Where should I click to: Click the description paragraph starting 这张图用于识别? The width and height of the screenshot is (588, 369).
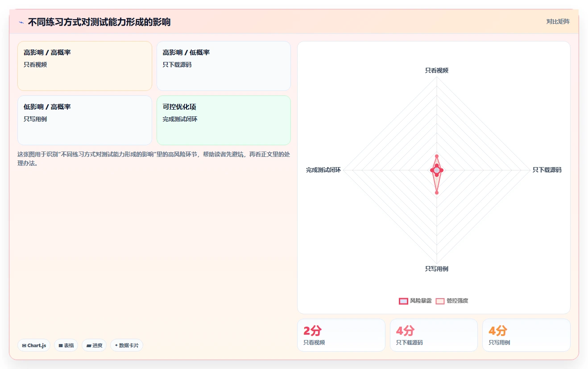tap(154, 159)
